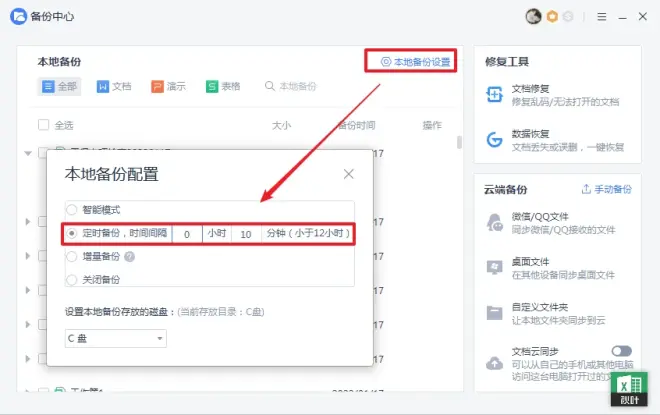Toggle the 文档云同步 switch
The height and width of the screenshot is (415, 660).
(622, 351)
